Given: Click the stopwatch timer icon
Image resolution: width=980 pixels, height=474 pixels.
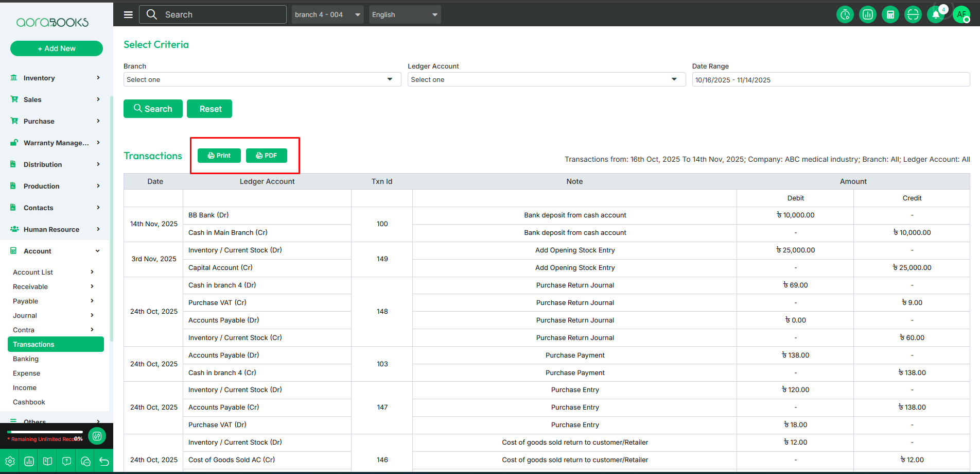Looking at the screenshot, I should (845, 14).
